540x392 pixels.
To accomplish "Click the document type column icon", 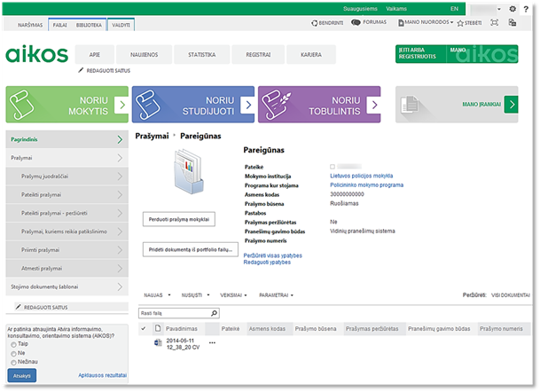I will [158, 328].
